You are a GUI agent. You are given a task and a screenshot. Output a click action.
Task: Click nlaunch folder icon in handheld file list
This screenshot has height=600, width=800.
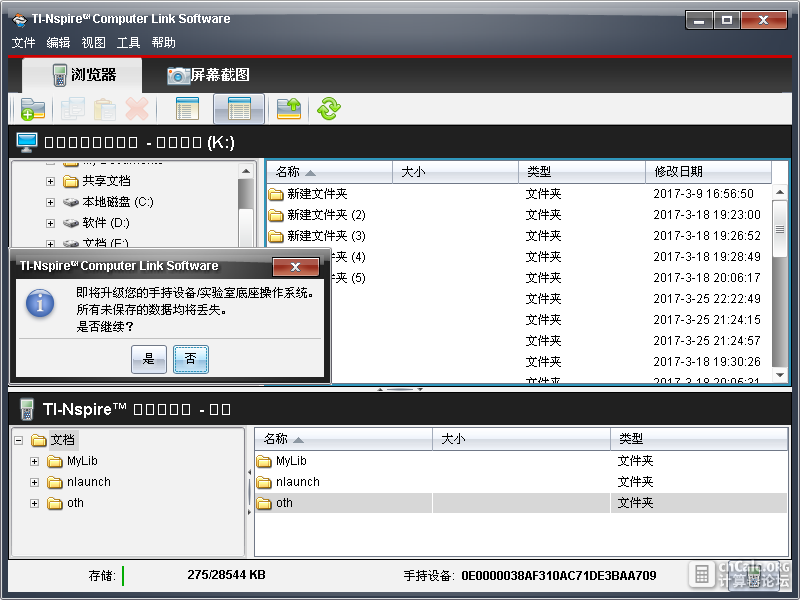tap(264, 482)
